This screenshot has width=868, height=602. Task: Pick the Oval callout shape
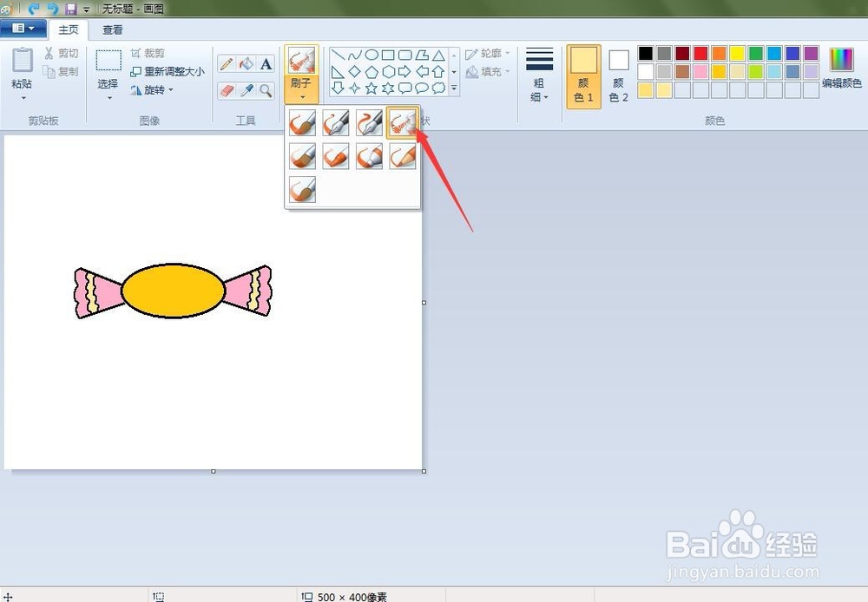(x=422, y=88)
